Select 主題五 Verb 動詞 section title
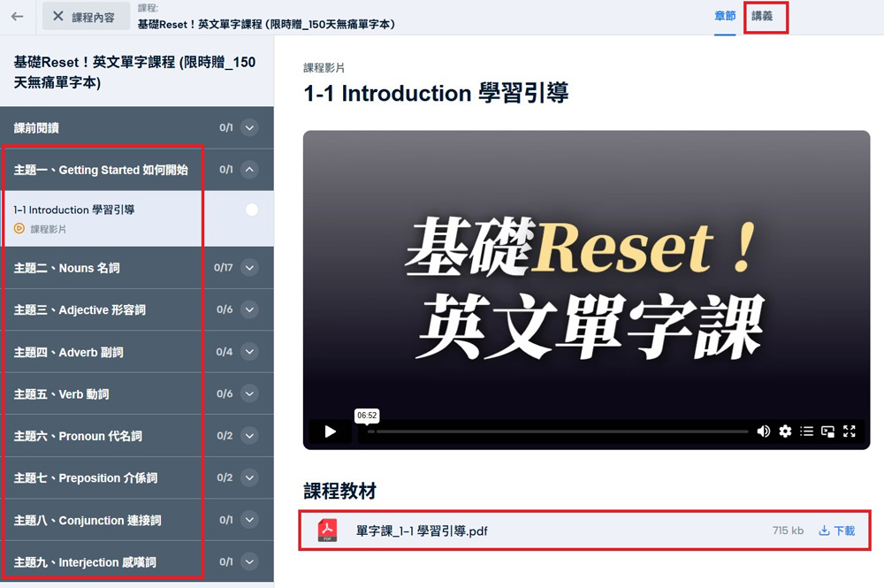The width and height of the screenshot is (884, 588). [62, 394]
